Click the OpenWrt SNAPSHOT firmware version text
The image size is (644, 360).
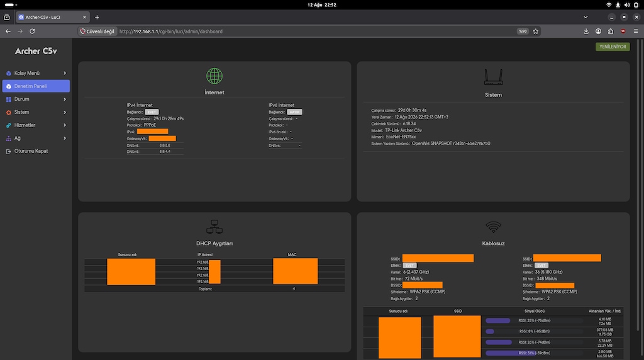(x=451, y=144)
